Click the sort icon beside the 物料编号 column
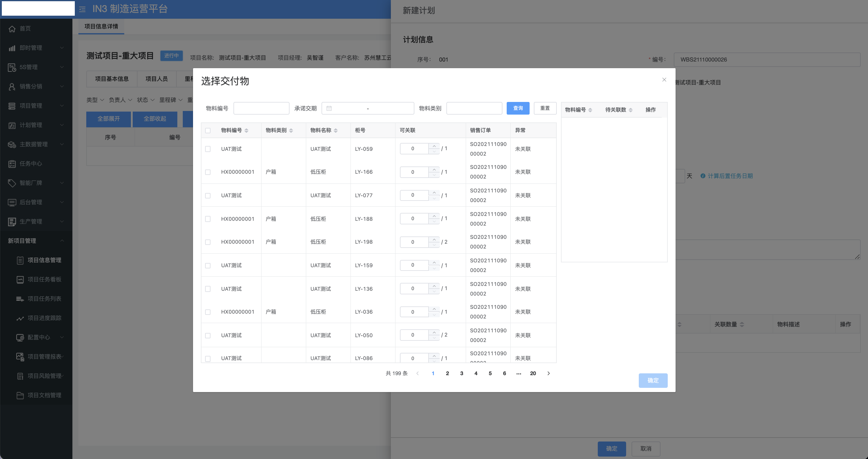The width and height of the screenshot is (868, 459). click(246, 130)
